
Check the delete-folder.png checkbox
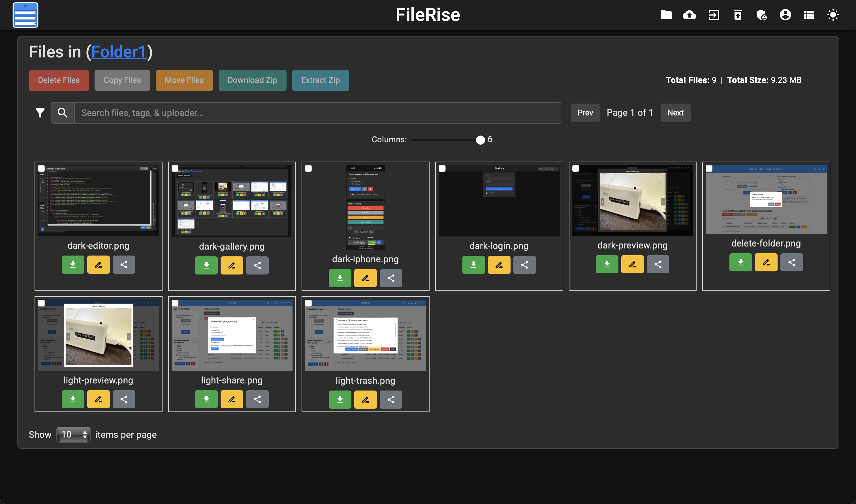pos(709,168)
